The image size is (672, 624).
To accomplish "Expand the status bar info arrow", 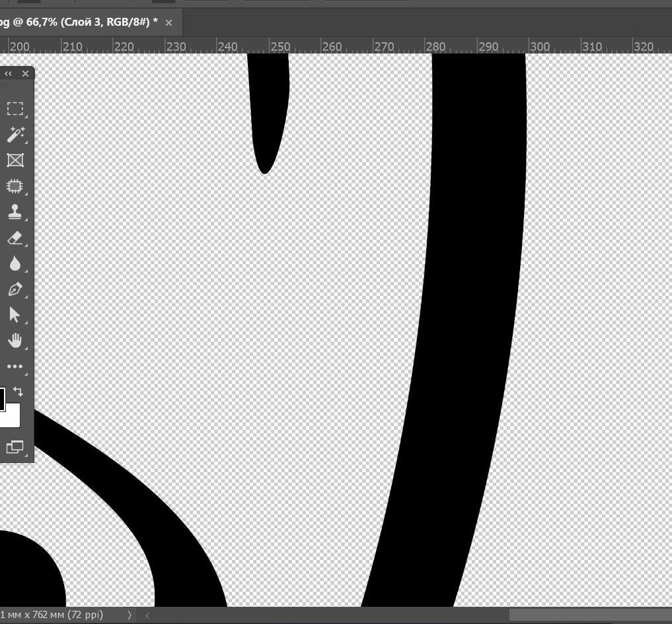I will [130, 615].
